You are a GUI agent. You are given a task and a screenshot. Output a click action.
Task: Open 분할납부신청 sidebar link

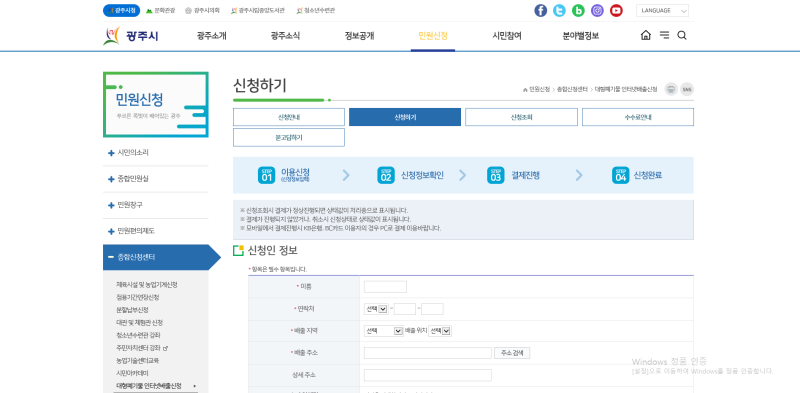(x=132, y=310)
